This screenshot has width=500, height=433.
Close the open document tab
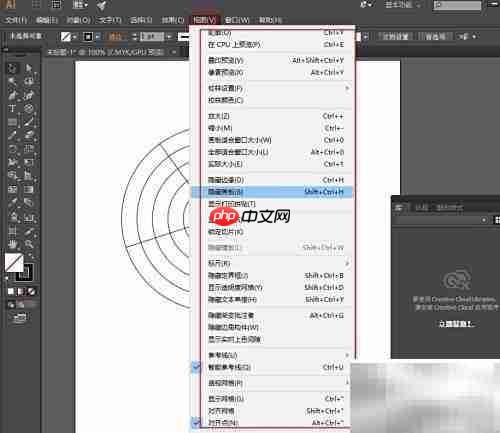[174, 52]
